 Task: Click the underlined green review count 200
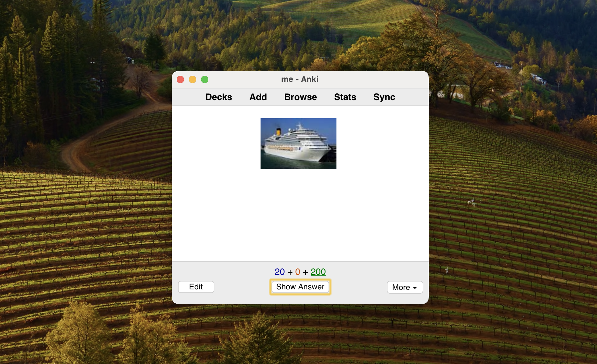318,272
